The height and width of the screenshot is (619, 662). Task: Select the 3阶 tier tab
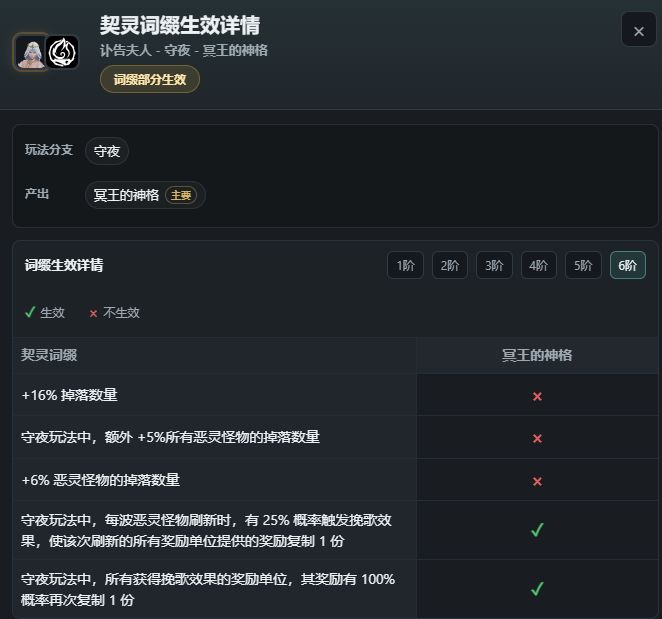click(x=494, y=265)
